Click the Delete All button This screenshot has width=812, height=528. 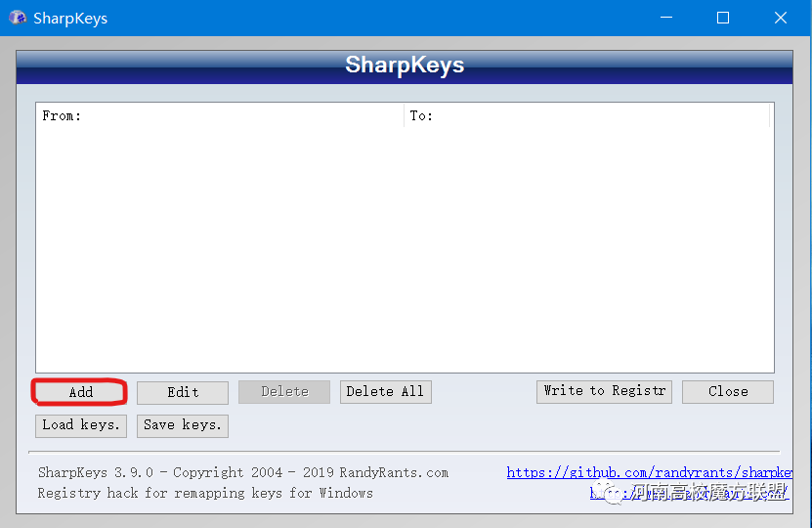385,391
